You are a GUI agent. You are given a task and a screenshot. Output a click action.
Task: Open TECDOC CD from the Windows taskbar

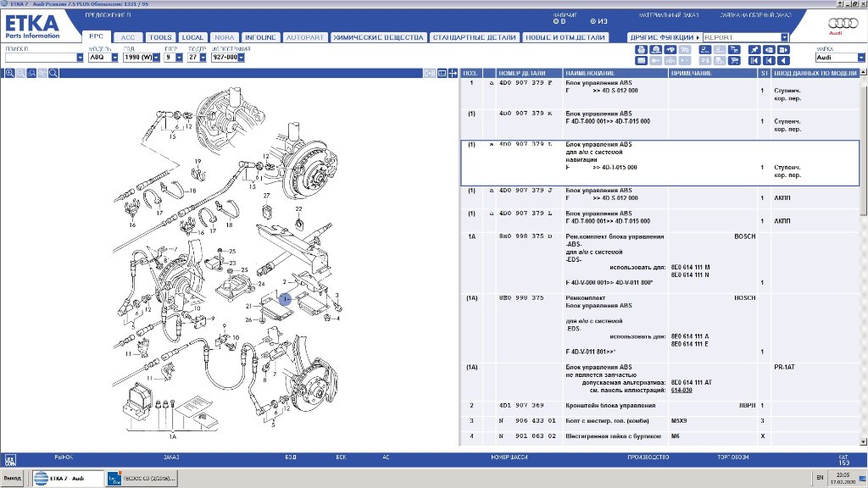pyautogui.click(x=140, y=479)
